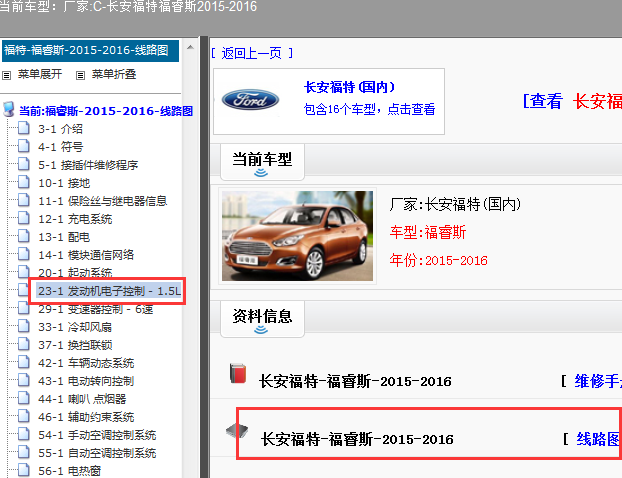Click the red book icon for 维修手册
Image resolution: width=622 pixels, height=478 pixels.
pyautogui.click(x=238, y=373)
